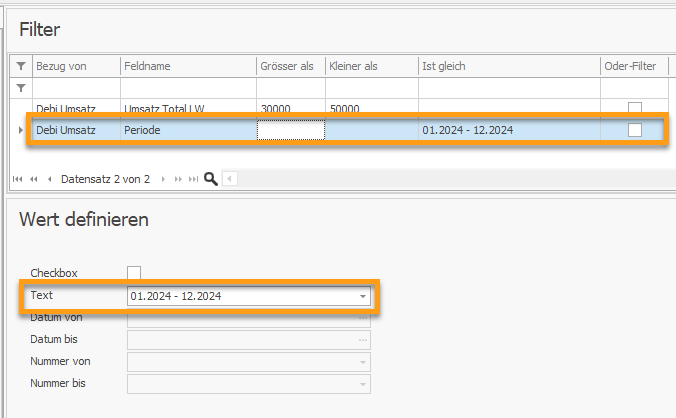This screenshot has width=676, height=418.
Task: Open the Nummer von dropdown
Action: (363, 362)
